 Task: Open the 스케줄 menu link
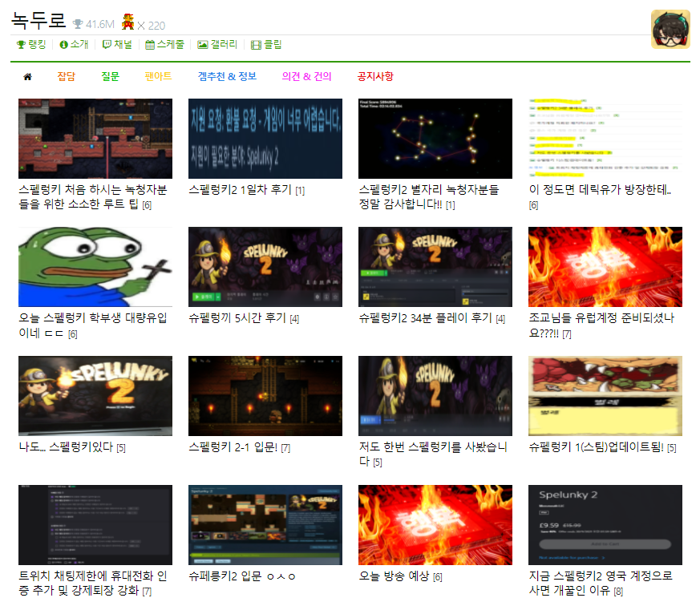[170, 44]
